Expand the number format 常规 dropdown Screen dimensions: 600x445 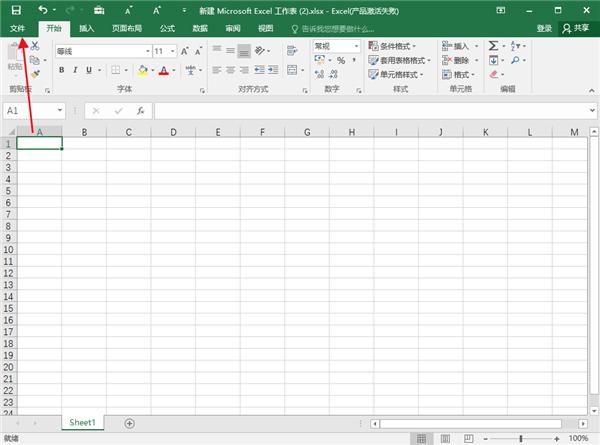click(x=355, y=46)
